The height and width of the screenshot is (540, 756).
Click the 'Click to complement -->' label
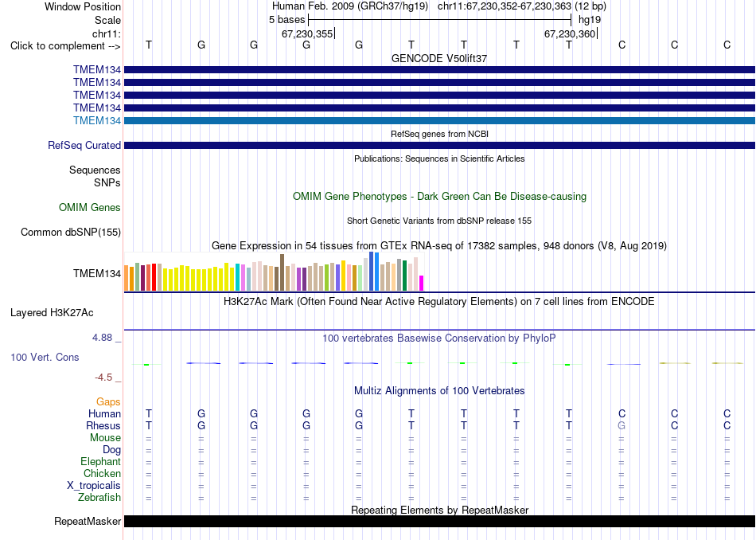point(65,46)
